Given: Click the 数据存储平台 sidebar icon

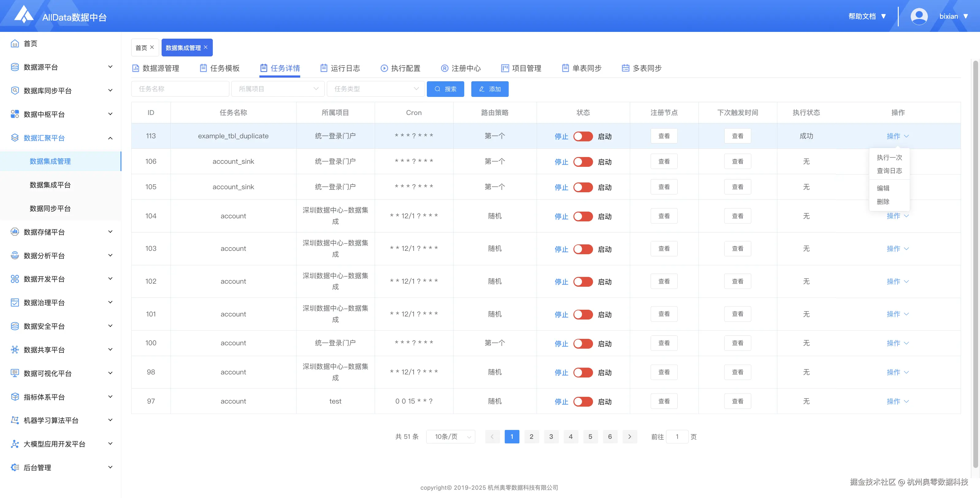Looking at the screenshot, I should pos(15,232).
